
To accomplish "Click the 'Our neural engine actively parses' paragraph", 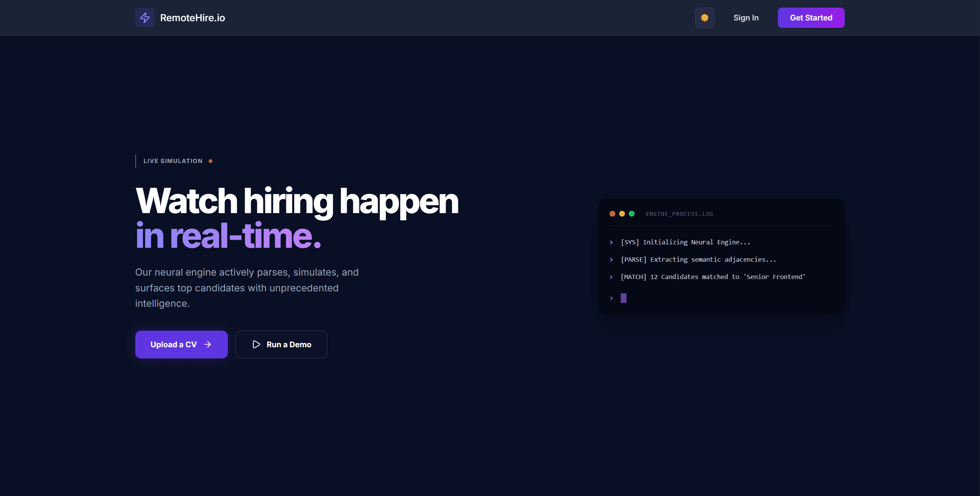I will pos(247,288).
